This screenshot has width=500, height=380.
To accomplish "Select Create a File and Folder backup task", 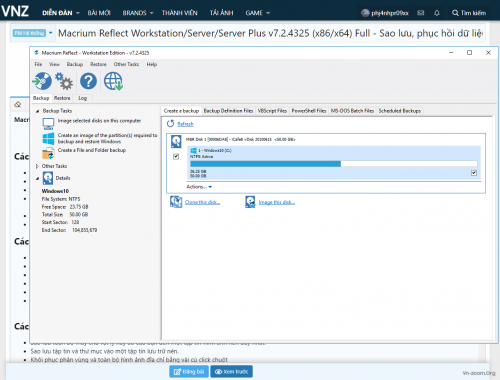I will 92,150.
